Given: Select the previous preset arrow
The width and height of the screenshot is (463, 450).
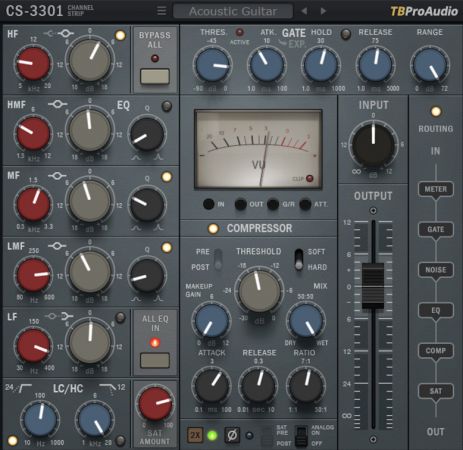Looking at the screenshot, I should pyautogui.click(x=304, y=11).
